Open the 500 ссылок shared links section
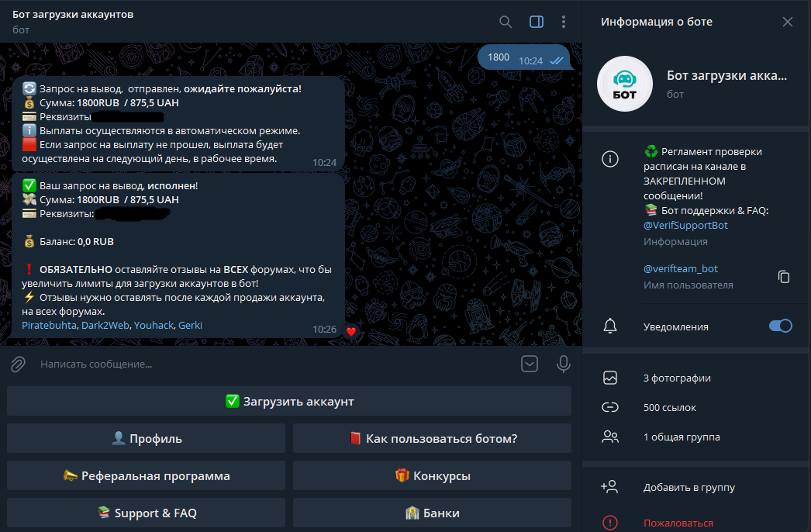 coord(670,407)
